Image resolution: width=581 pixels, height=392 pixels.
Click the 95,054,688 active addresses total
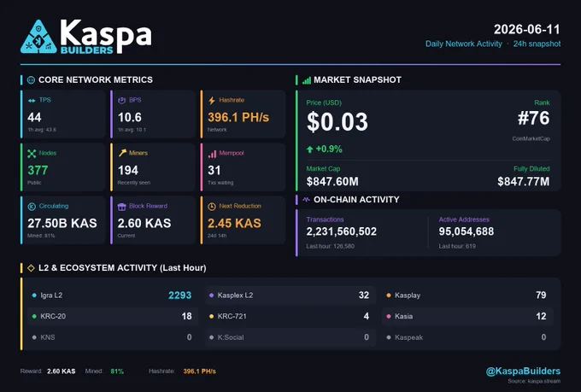pos(467,231)
